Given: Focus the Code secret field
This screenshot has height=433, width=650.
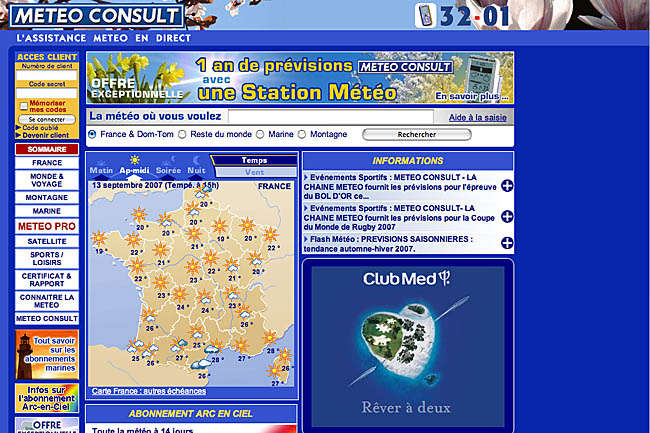Looking at the screenshot, I should (x=47, y=93).
